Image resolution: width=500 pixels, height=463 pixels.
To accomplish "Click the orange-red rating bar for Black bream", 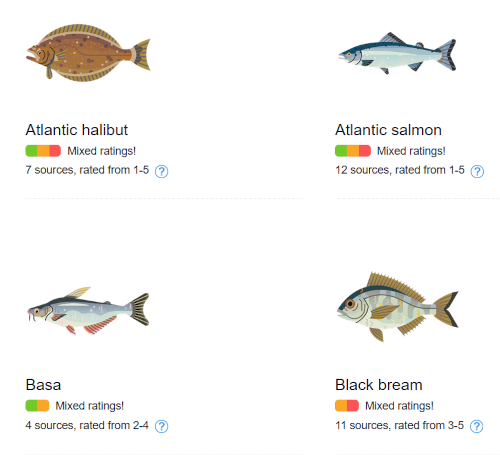I will [x=347, y=406].
